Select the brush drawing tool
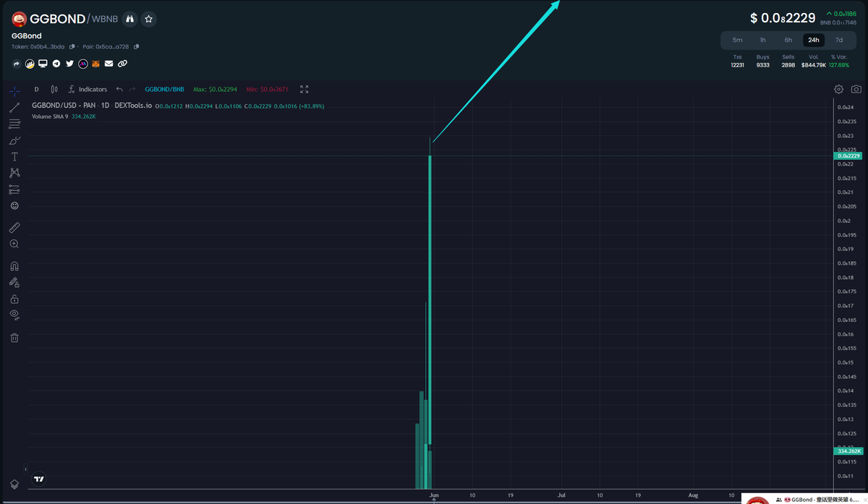The width and height of the screenshot is (868, 504). tap(14, 140)
